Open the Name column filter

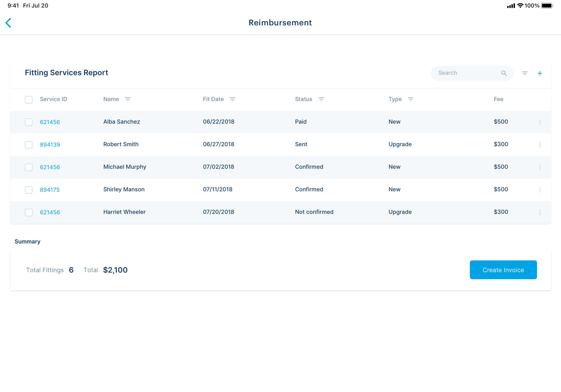(128, 99)
